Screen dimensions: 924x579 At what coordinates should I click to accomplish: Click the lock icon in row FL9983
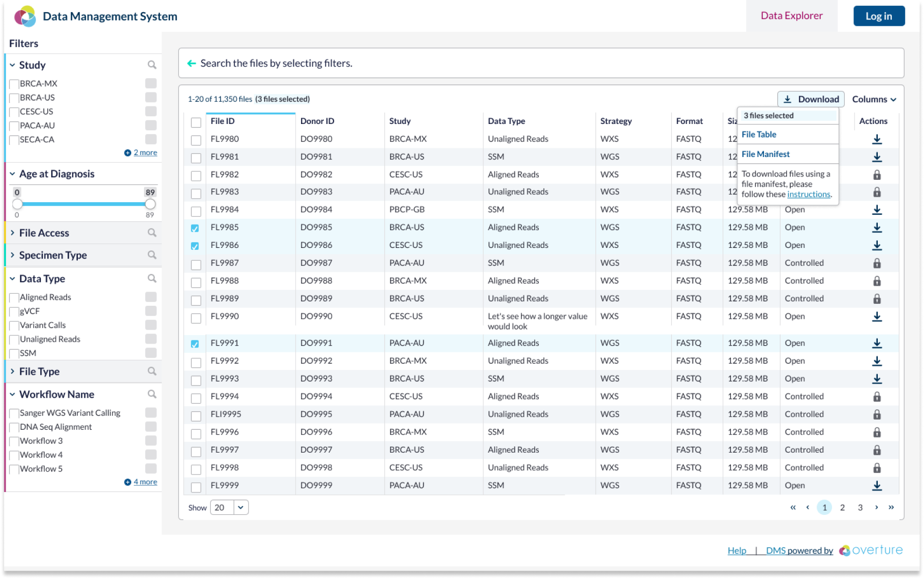876,192
